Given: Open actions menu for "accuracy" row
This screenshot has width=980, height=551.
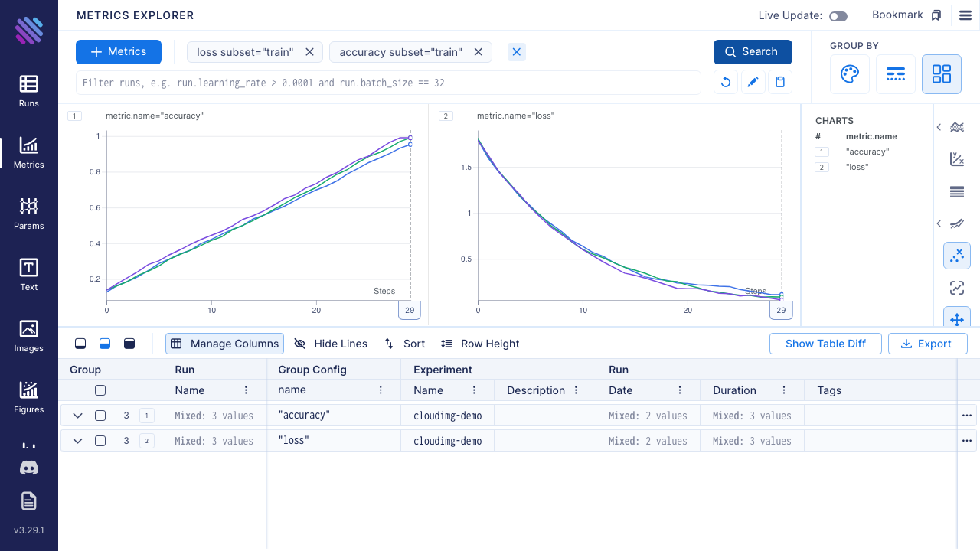Looking at the screenshot, I should click(967, 416).
